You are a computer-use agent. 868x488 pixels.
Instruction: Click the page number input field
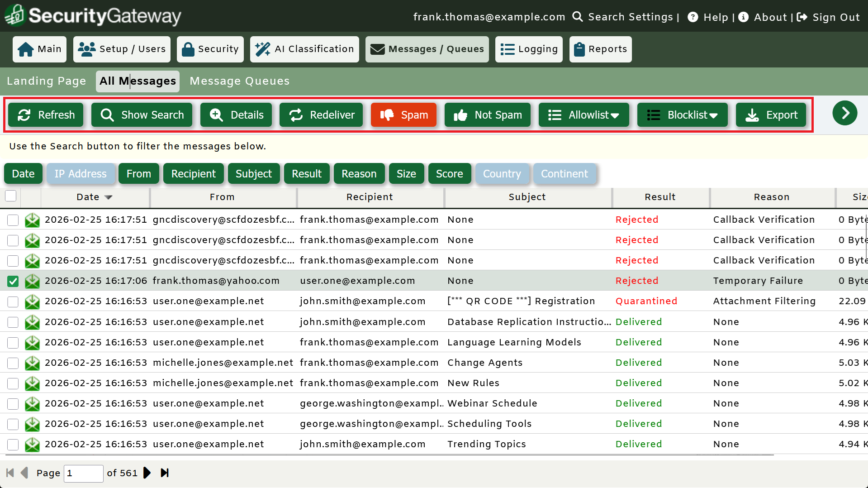point(83,473)
